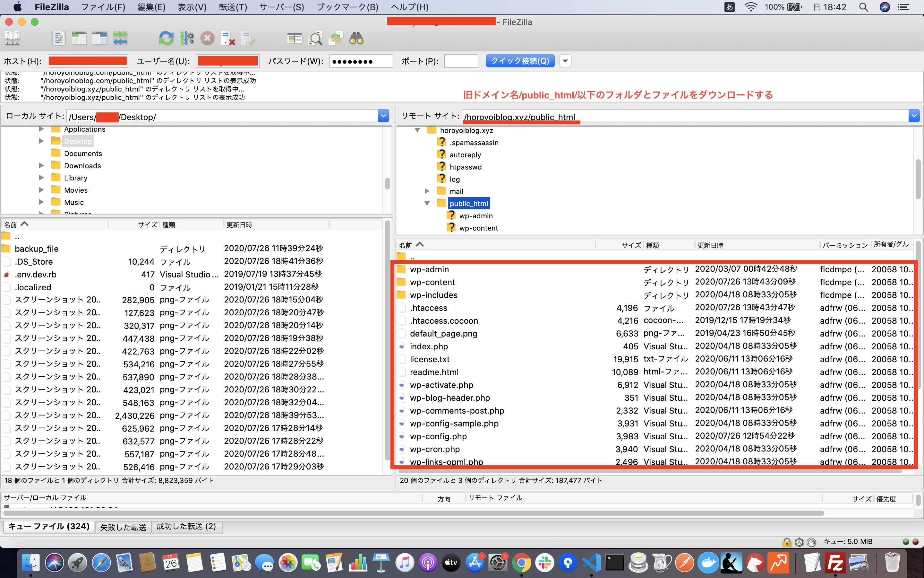The height and width of the screenshot is (578, 924).
Task: Open quick connect history dropdown arrow
Action: tap(566, 61)
